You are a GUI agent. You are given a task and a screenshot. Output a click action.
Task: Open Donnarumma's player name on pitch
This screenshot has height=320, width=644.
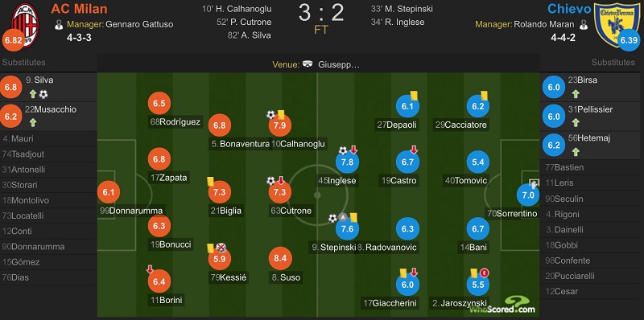coord(131,211)
